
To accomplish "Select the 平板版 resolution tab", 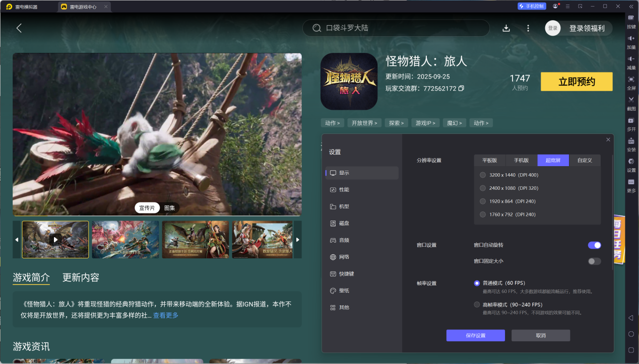I will pos(490,160).
